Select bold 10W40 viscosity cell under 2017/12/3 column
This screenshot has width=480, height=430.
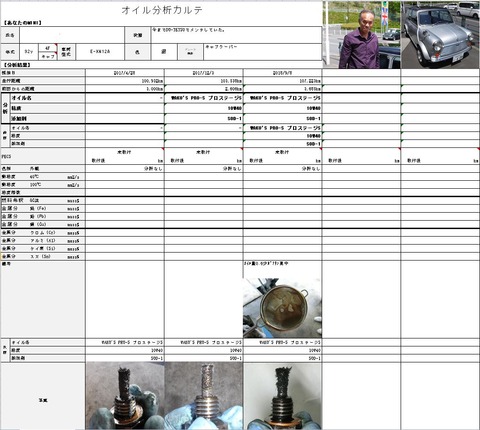[x=204, y=108]
